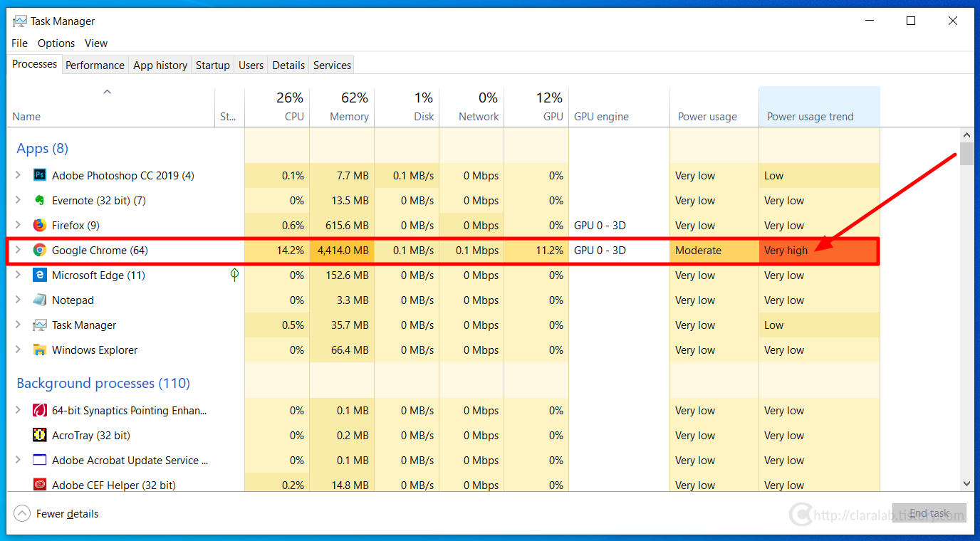The width and height of the screenshot is (980, 541).
Task: Click the Windows Explorer folder icon
Action: [40, 350]
